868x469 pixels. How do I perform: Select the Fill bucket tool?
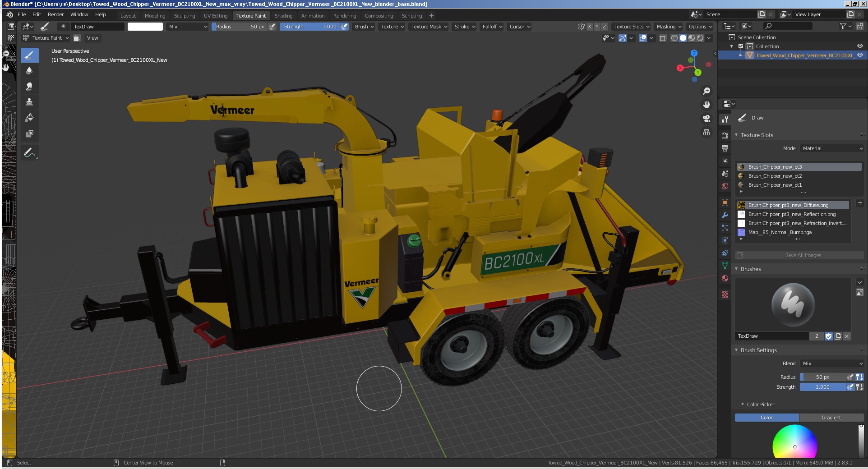[29, 118]
